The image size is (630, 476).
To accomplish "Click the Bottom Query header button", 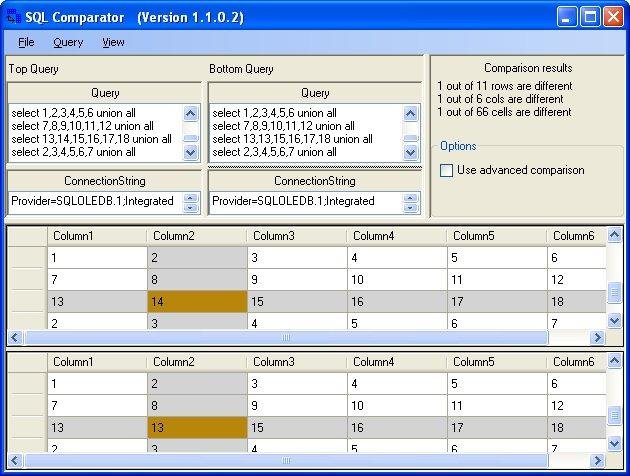I will (315, 93).
